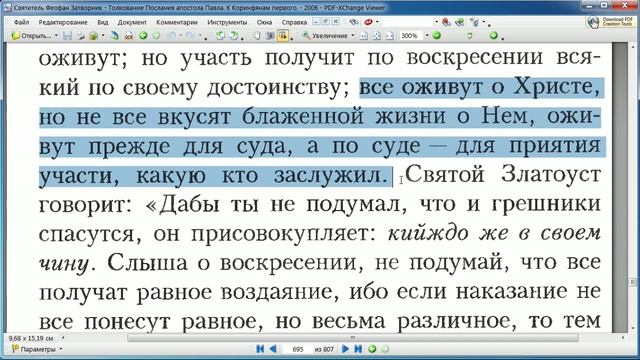Adjust the zoom slider handle
This screenshot has width=640, height=360.
470,36
